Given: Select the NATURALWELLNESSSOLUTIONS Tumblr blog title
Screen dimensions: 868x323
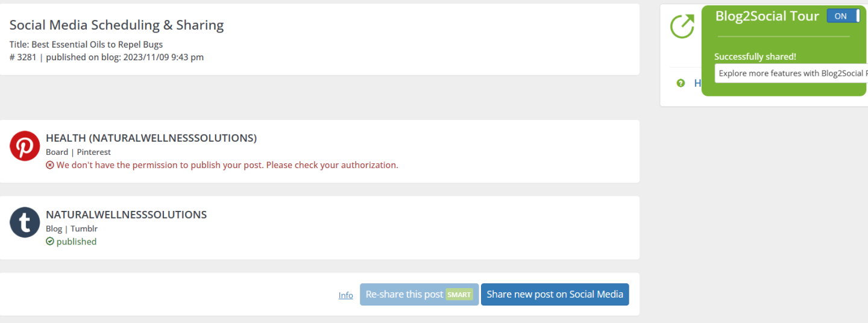Looking at the screenshot, I should [x=126, y=215].
